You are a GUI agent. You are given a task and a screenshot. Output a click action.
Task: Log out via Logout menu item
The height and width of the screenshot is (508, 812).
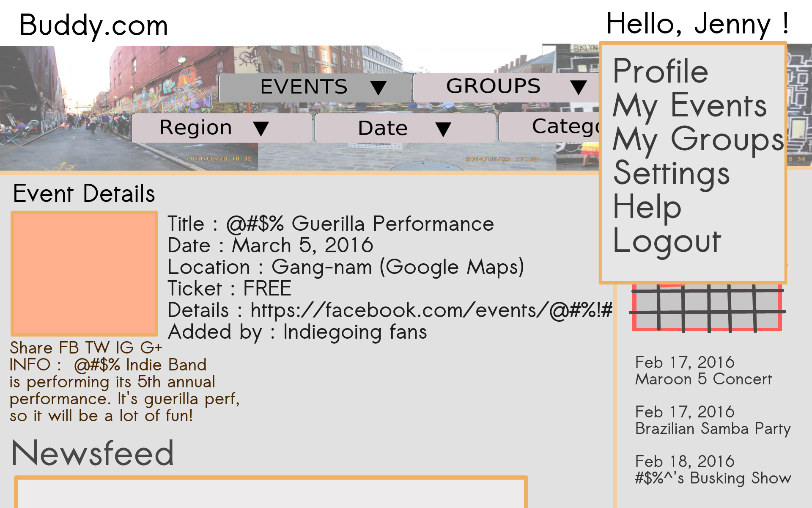[x=667, y=241]
